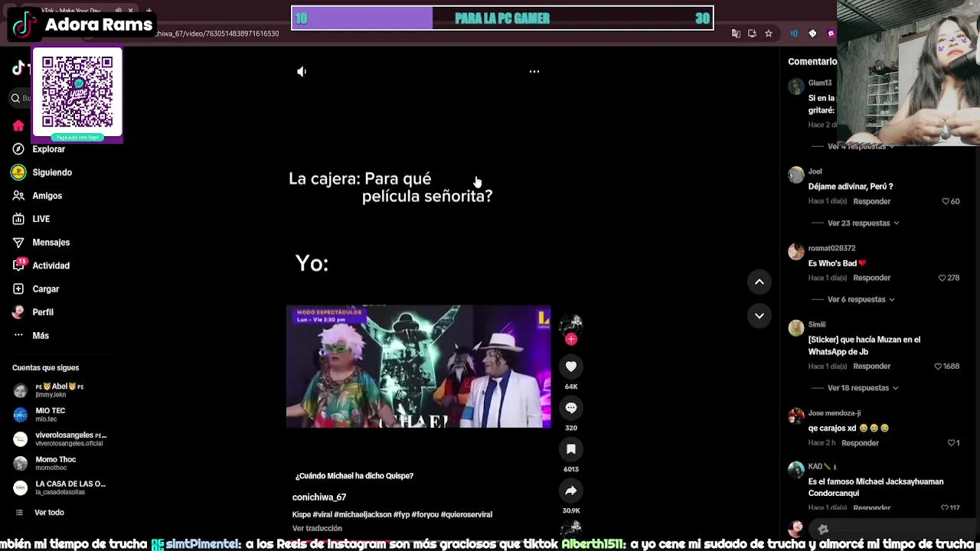Mute the video with the speaker icon

pyautogui.click(x=302, y=71)
